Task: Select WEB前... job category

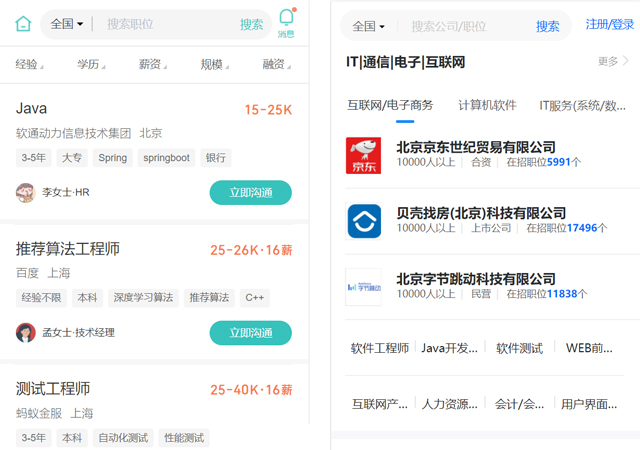Action: coord(589,348)
